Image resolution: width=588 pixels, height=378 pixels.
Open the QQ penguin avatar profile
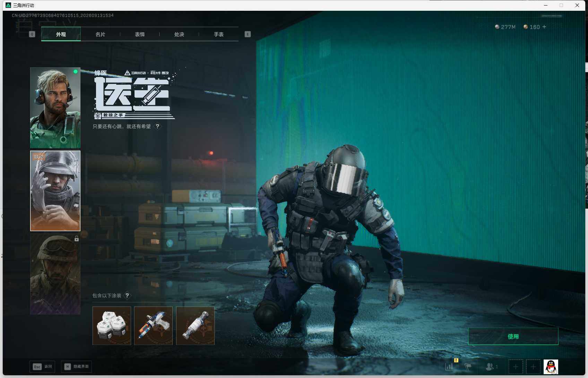point(551,367)
